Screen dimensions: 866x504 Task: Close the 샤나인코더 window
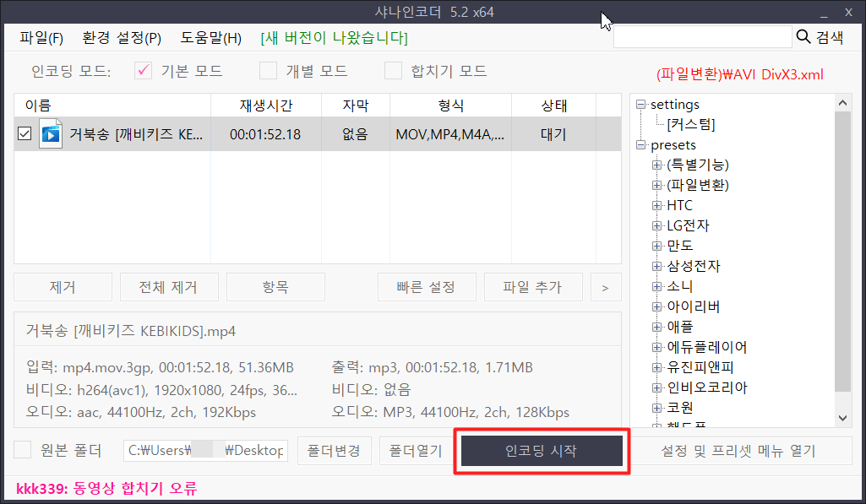coord(848,12)
